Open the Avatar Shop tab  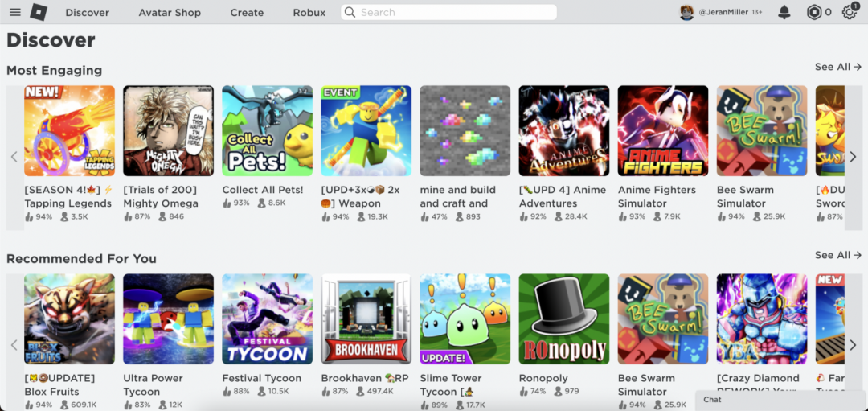pos(170,12)
